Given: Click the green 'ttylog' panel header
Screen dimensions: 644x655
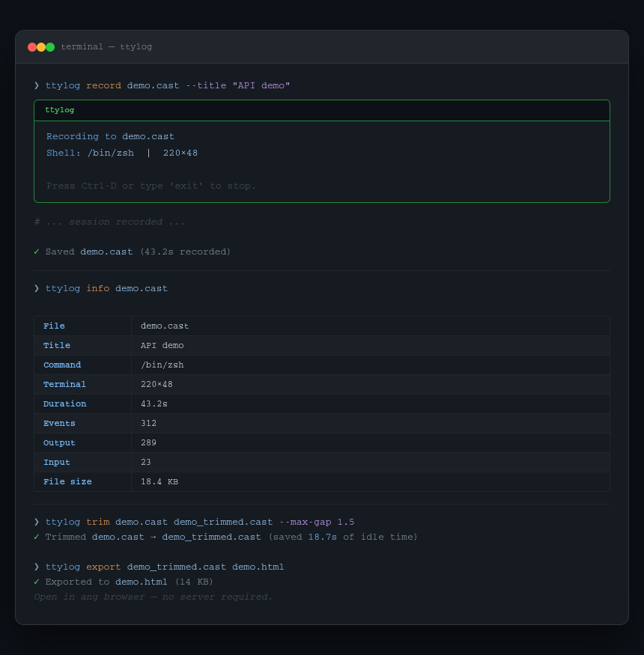Looking at the screenshot, I should tap(60, 110).
